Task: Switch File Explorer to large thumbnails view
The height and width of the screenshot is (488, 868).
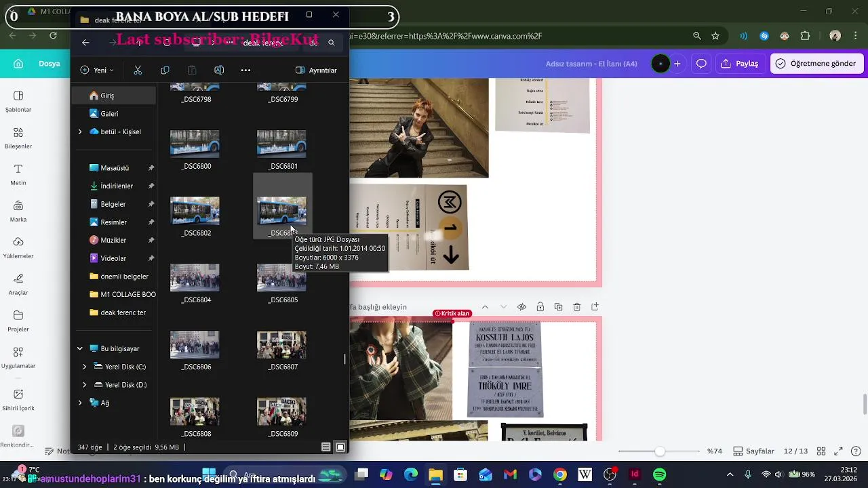Action: click(340, 447)
